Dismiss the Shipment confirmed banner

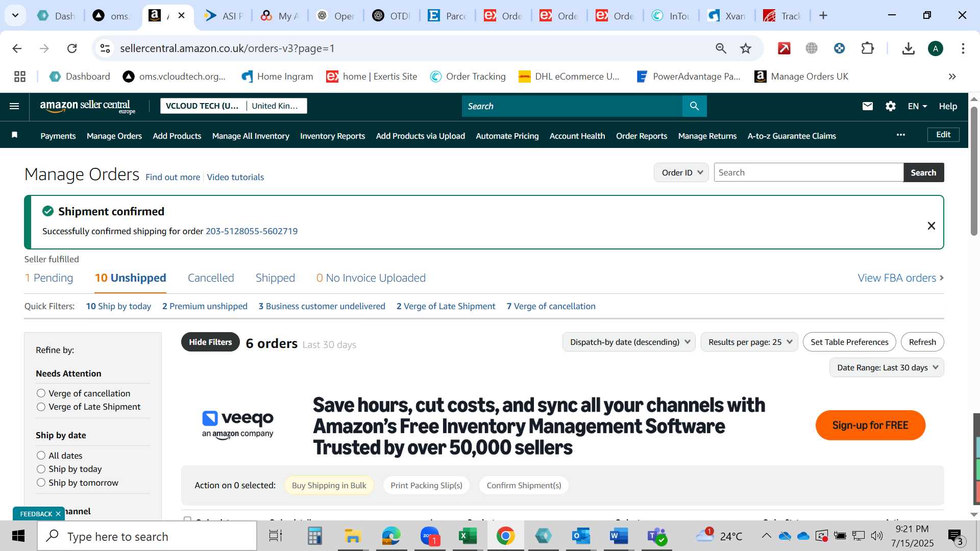pos(931,226)
